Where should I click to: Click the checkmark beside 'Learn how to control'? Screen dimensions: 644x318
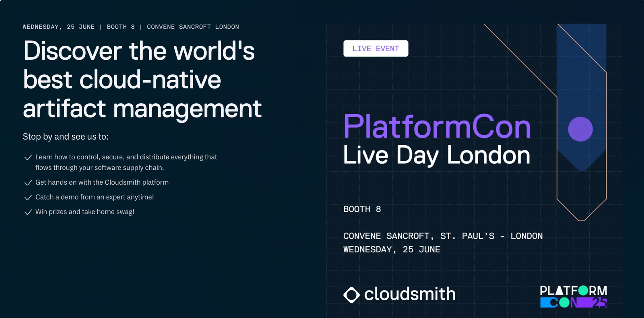tap(28, 157)
